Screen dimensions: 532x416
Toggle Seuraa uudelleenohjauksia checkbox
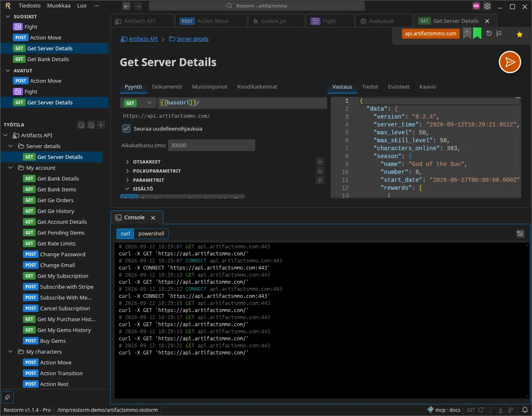[x=127, y=129]
